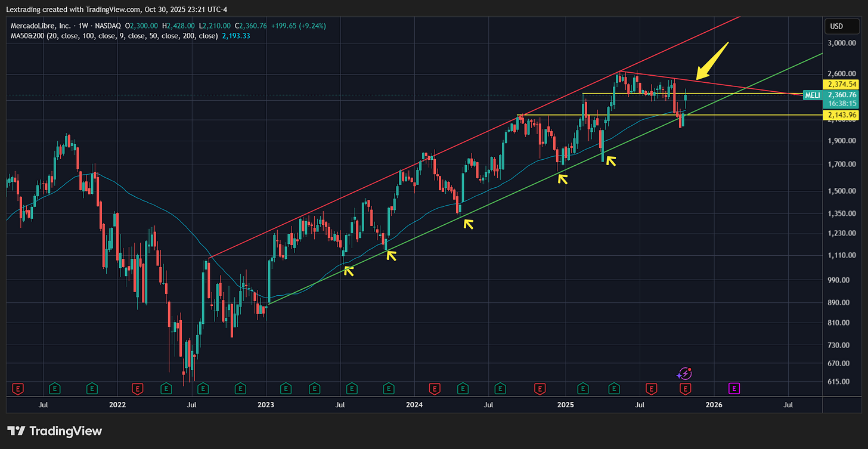Click the magenta upcoming earnings marker before 2026
Screen dimensions: 868x449
point(734,389)
